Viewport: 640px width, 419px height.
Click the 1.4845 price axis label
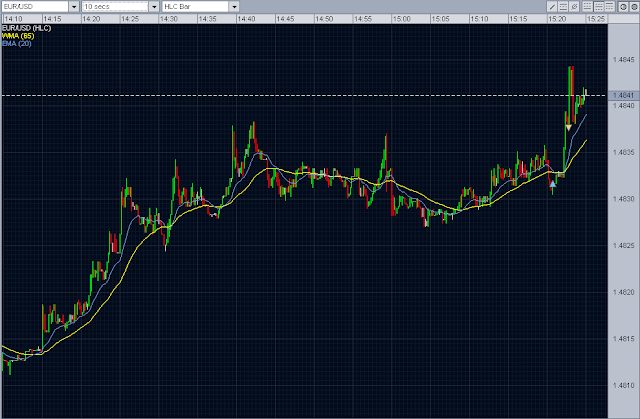pos(623,60)
